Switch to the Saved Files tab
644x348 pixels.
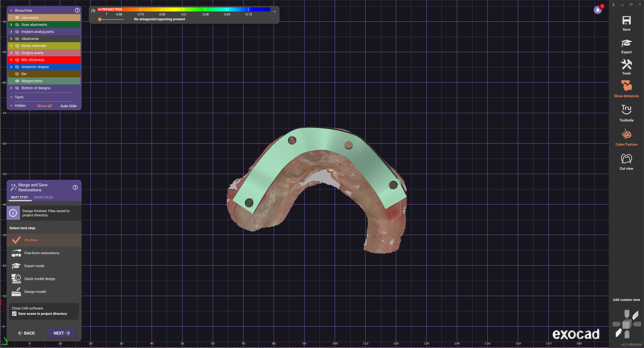[x=43, y=197]
